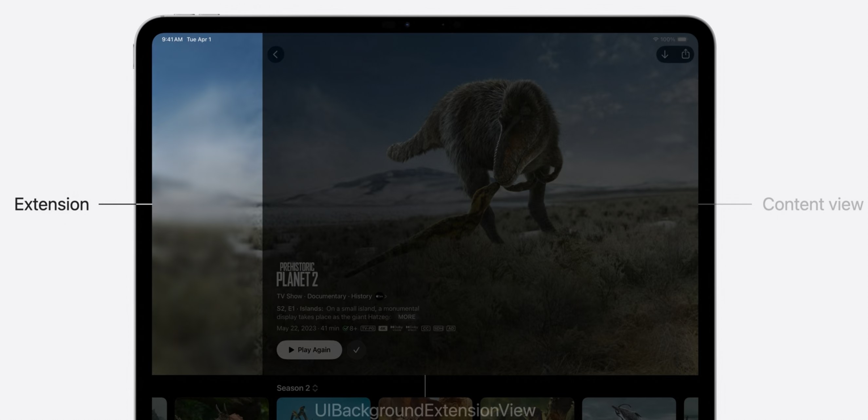
Task: Click the 9:41 AM clock in status bar
Action: coord(172,39)
